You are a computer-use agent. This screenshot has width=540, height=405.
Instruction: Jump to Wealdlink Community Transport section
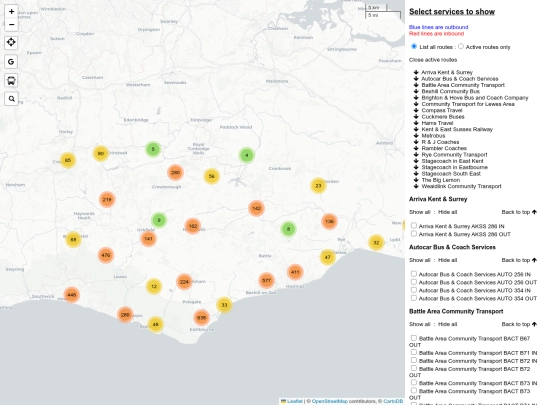(x=461, y=186)
